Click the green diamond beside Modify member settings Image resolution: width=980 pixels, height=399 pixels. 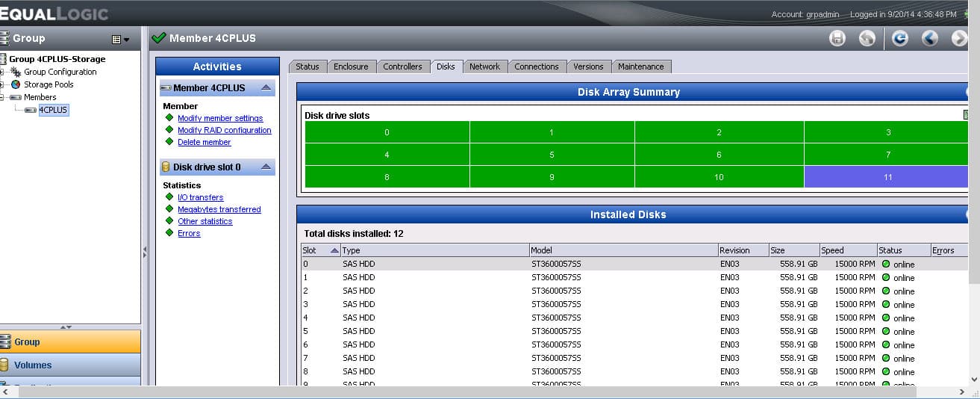[x=169, y=118]
